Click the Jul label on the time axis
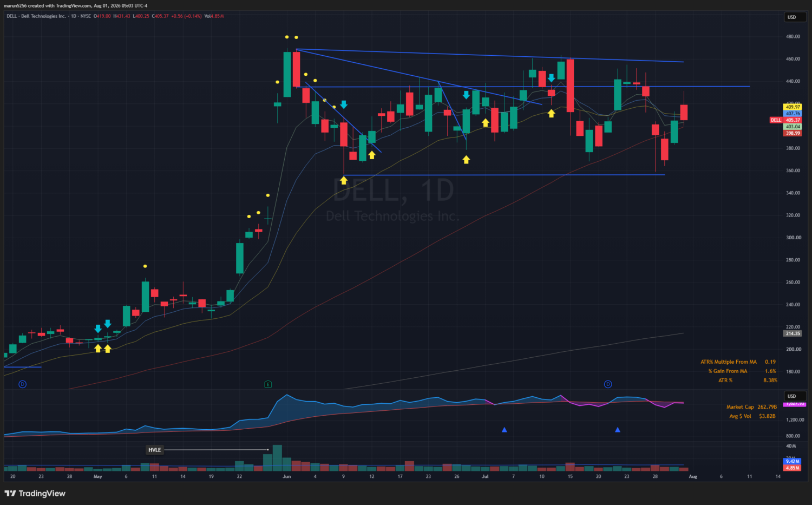Screen dimensions: 812x505 coord(485,477)
